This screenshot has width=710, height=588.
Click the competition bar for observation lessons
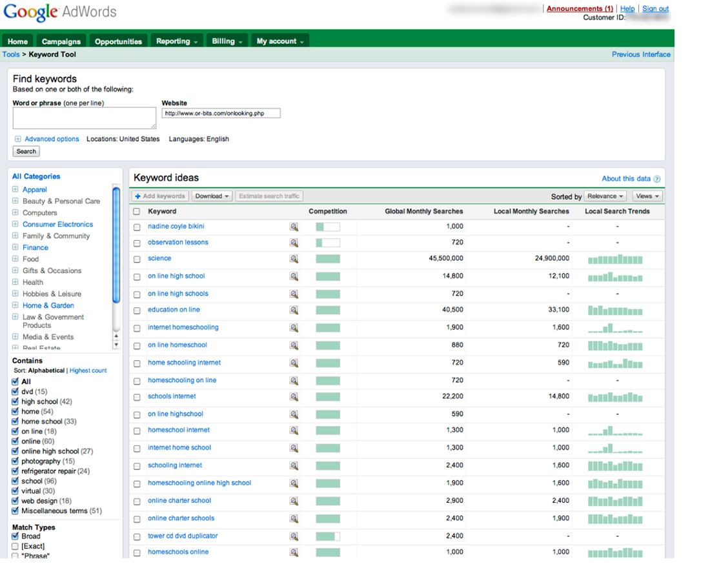click(328, 243)
